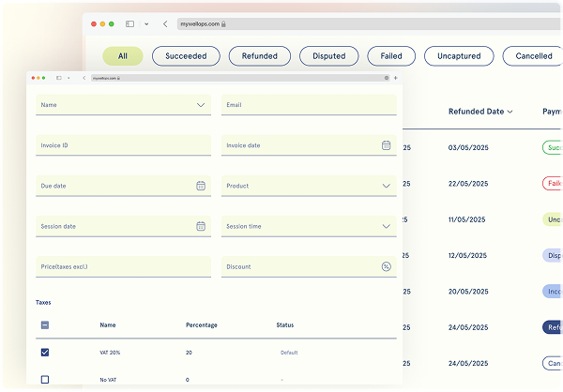Click the Failed filter button
Image resolution: width=563 pixels, height=392 pixels.
[x=391, y=56]
